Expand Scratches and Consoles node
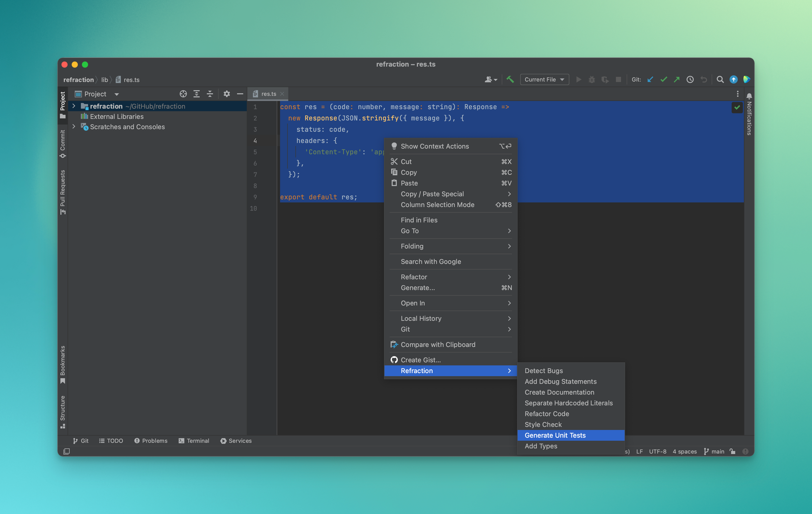812x514 pixels. 74,127
